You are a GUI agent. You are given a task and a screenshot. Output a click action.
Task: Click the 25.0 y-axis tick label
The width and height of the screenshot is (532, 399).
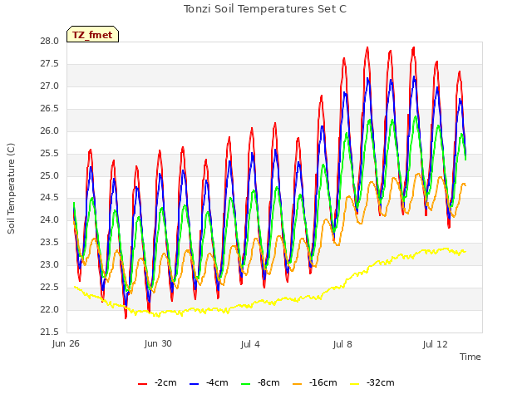coord(50,175)
